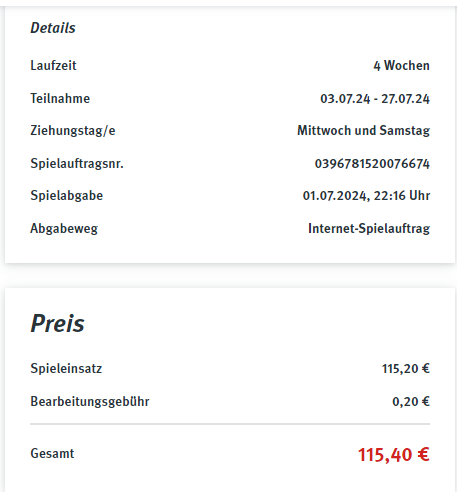Click the 01.07.2024, 22:16 Uhr timestamp
Image resolution: width=457 pixels, height=492 pixels.
pos(366,196)
